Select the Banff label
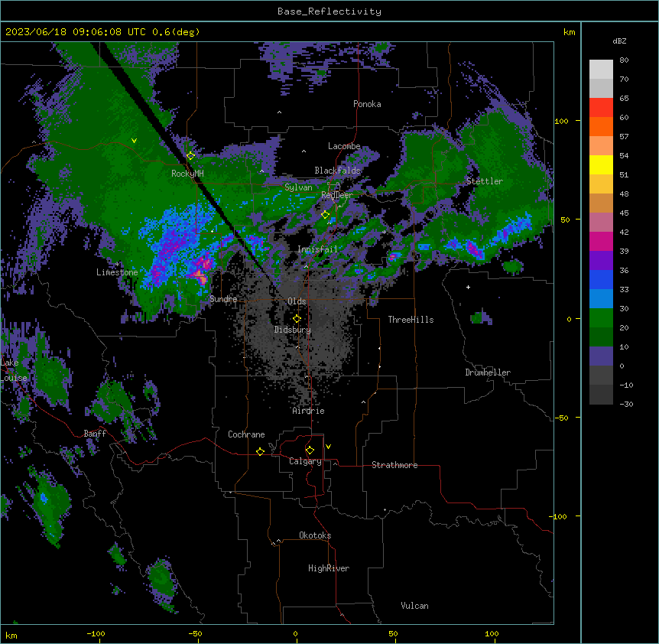The height and width of the screenshot is (644, 659). (x=95, y=434)
